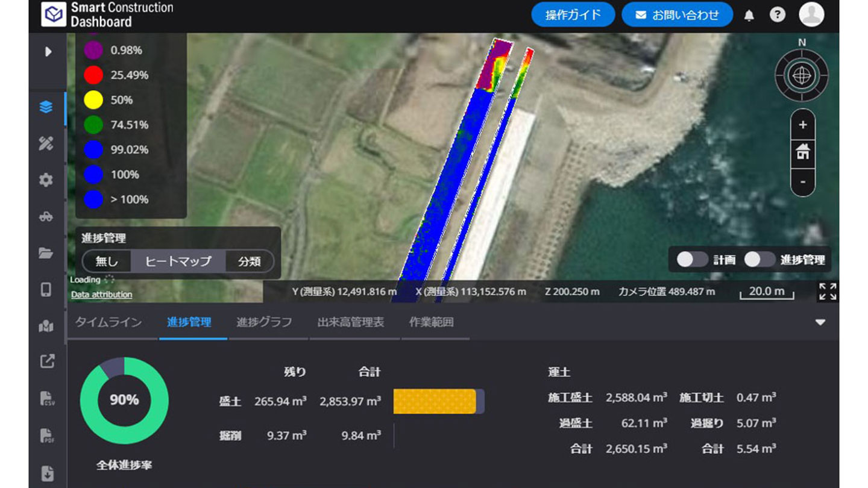Viewport: 868px width, 488px height.
Task: Open the user profile avatar menu
Action: coord(811,15)
